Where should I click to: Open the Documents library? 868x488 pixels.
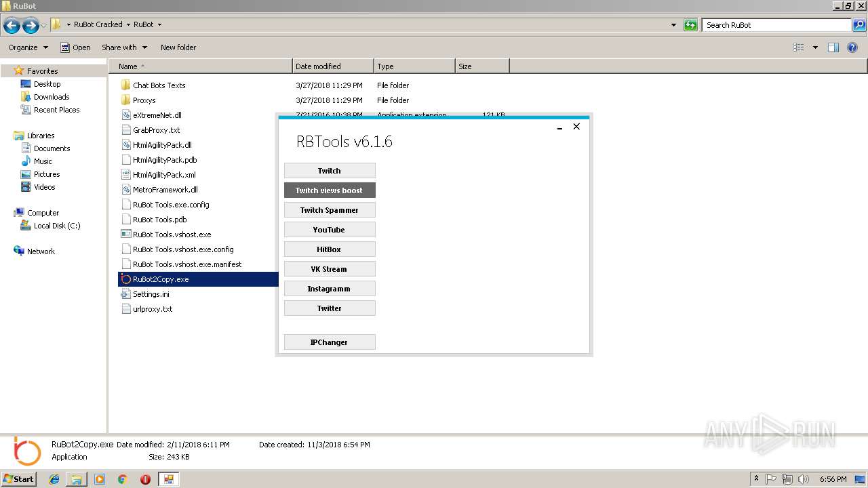point(52,148)
